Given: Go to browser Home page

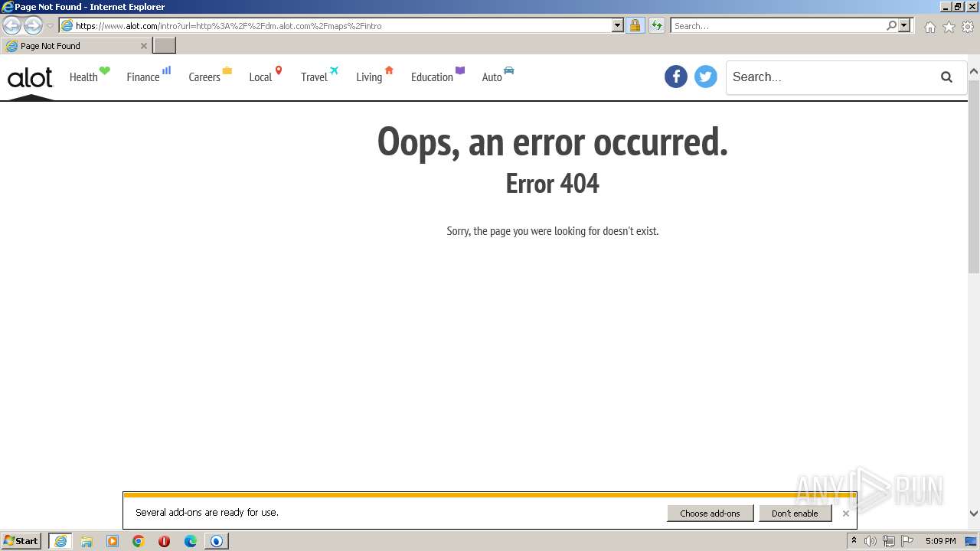Looking at the screenshot, I should pos(929,27).
